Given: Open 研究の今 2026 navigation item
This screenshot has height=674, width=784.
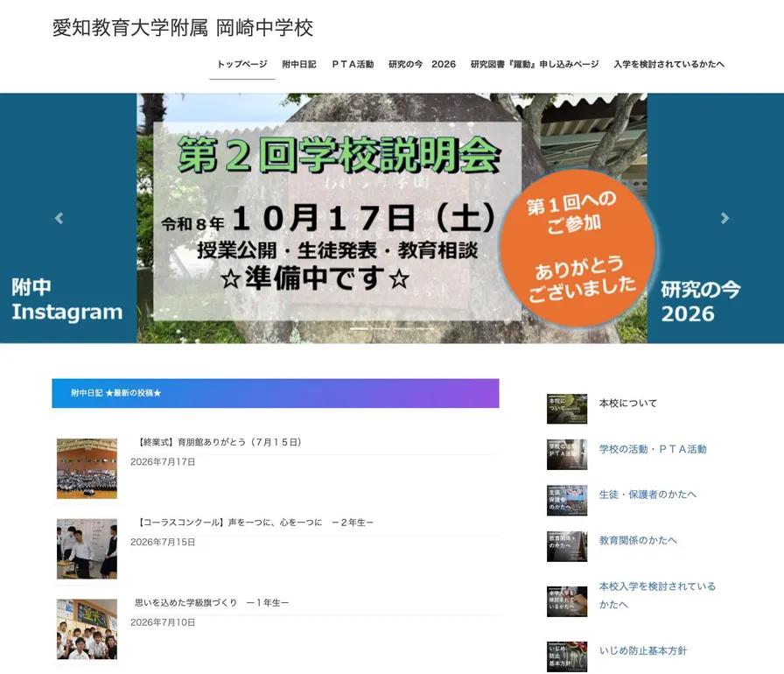Looking at the screenshot, I should pos(422,64).
